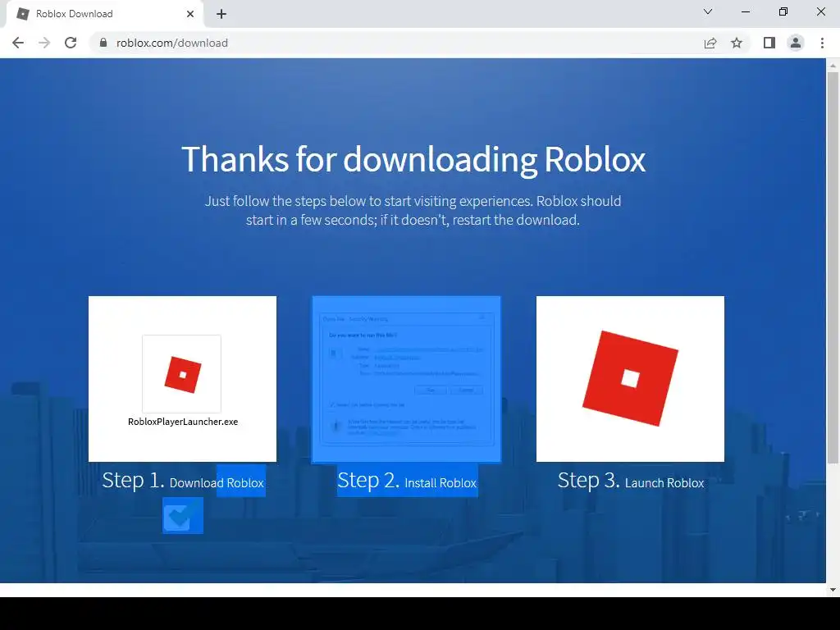Click the Thanks for downloading Roblox heading
840x630 pixels.
[x=413, y=159]
